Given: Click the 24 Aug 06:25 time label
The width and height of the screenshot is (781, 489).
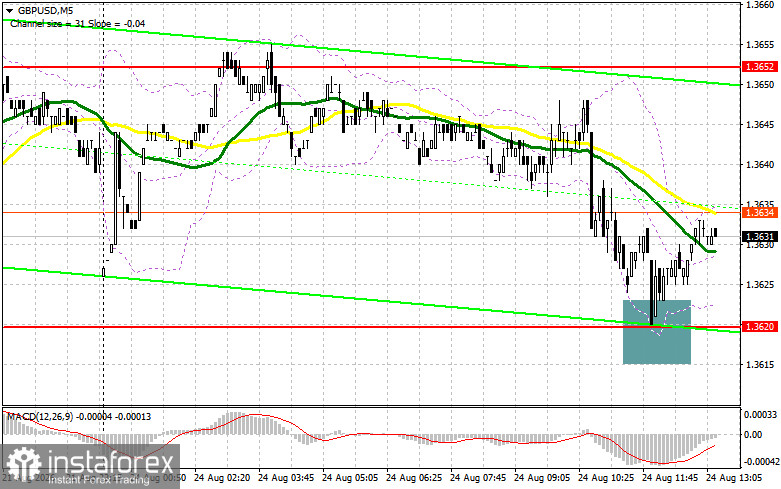Looking at the screenshot, I should (414, 478).
